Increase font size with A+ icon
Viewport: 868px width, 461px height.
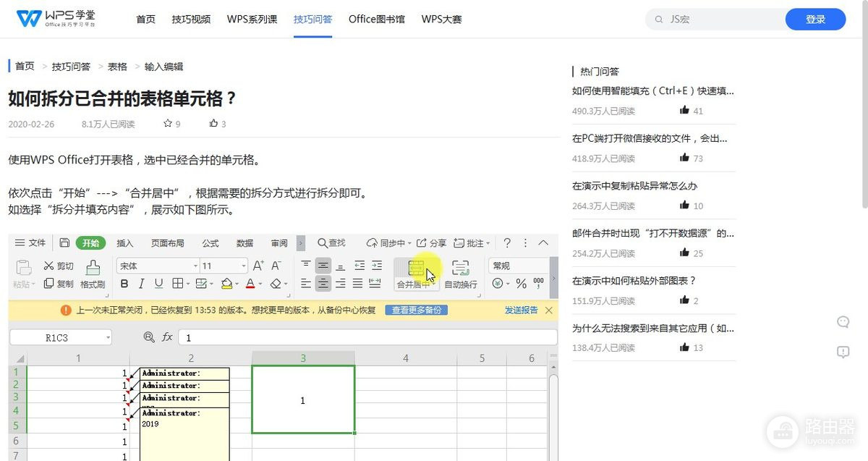tap(258, 266)
